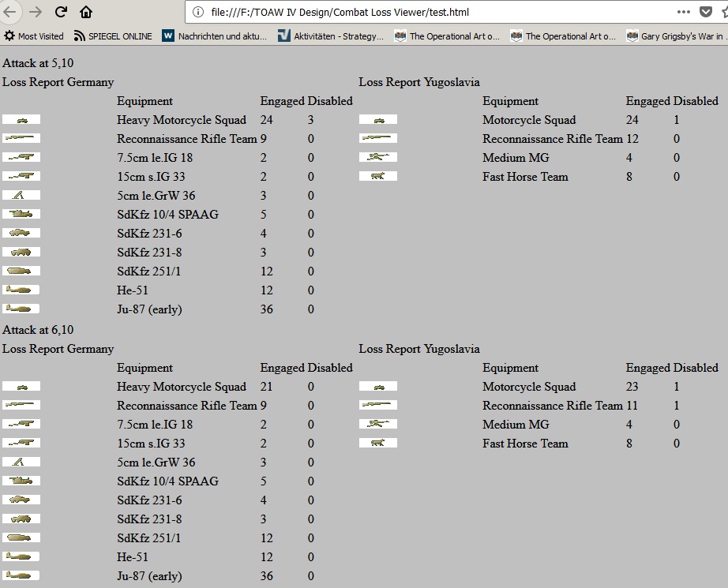Click Yugoslavia Motorcycle Squad icon, Attack 5,10

(x=378, y=120)
